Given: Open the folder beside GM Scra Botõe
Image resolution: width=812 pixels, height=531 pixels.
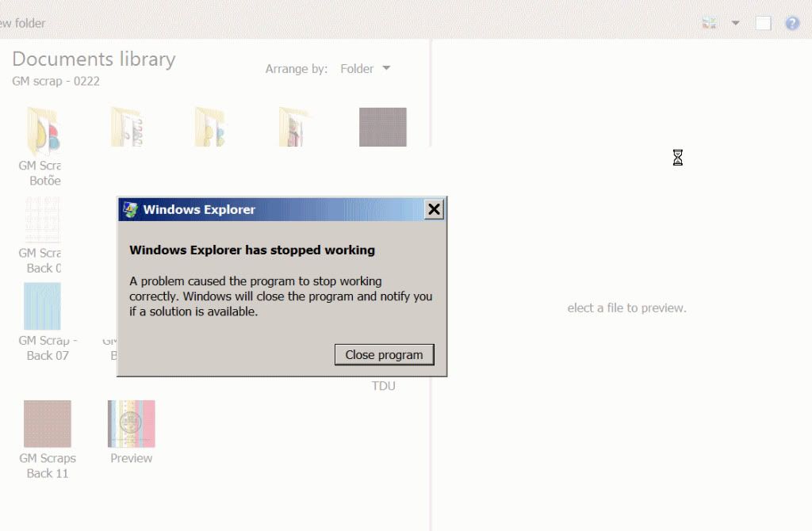Looking at the screenshot, I should pyautogui.click(x=127, y=127).
